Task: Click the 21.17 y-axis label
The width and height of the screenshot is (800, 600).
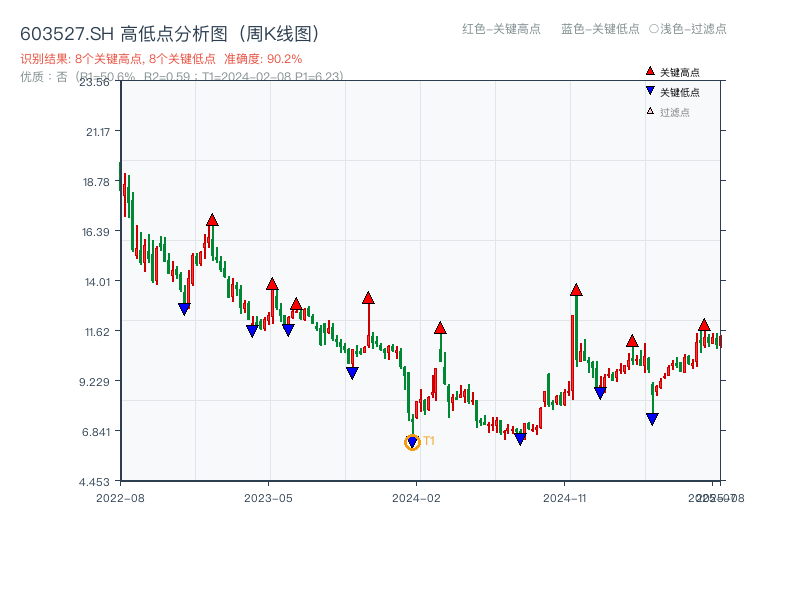Action: point(98,132)
